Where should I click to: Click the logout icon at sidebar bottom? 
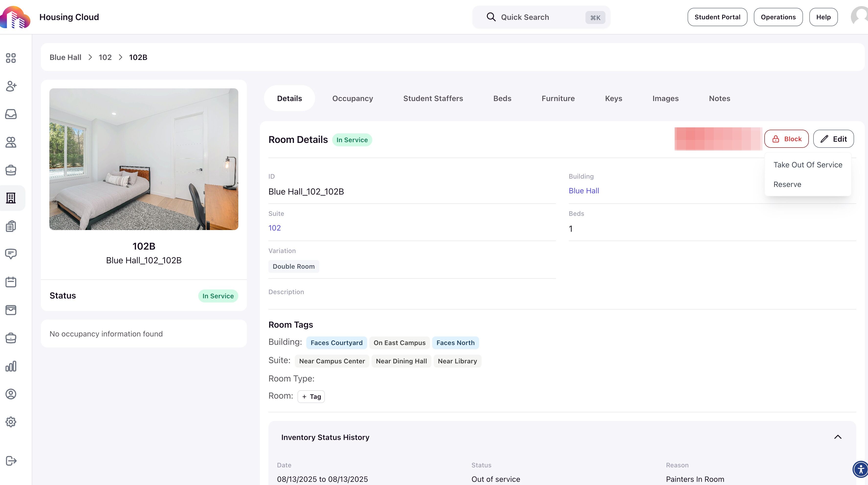(x=11, y=461)
